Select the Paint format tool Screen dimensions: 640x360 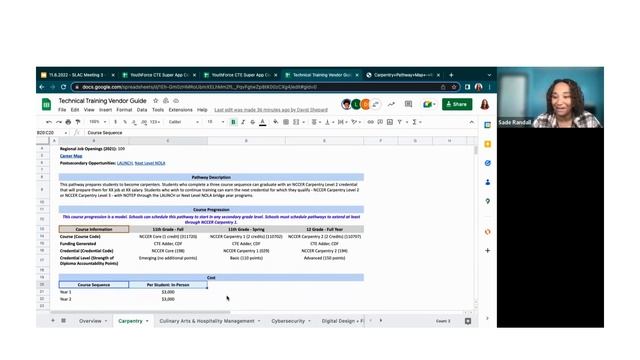78,122
